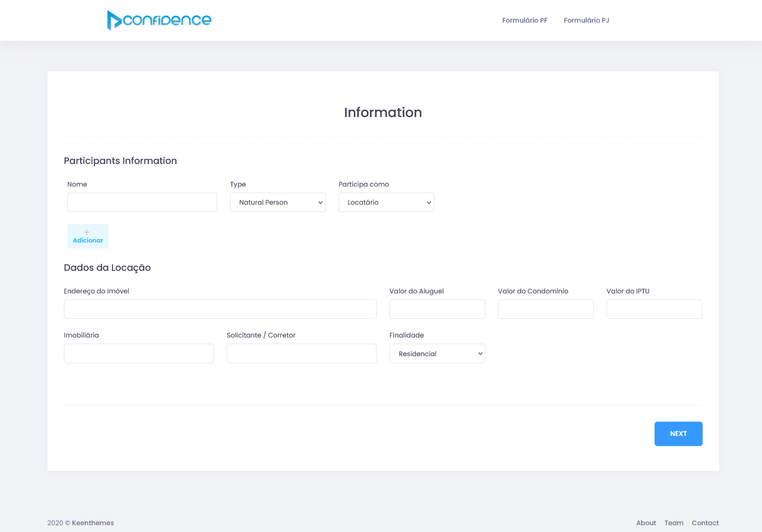
Task: Visit the Team footer link
Action: pyautogui.click(x=674, y=523)
